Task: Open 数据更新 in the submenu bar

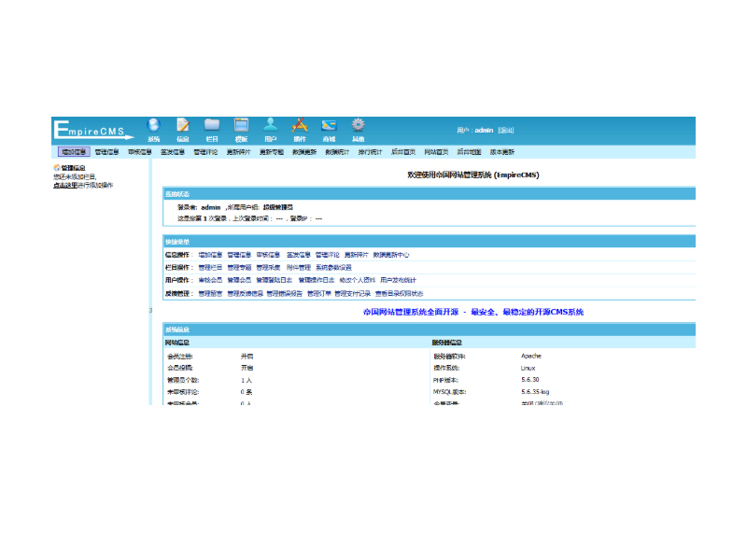Action: coord(304,151)
